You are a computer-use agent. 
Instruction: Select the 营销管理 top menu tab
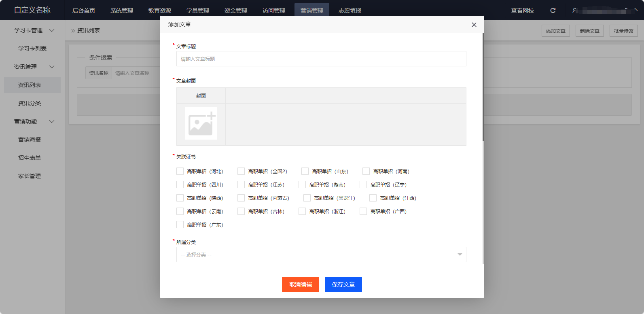(312, 11)
